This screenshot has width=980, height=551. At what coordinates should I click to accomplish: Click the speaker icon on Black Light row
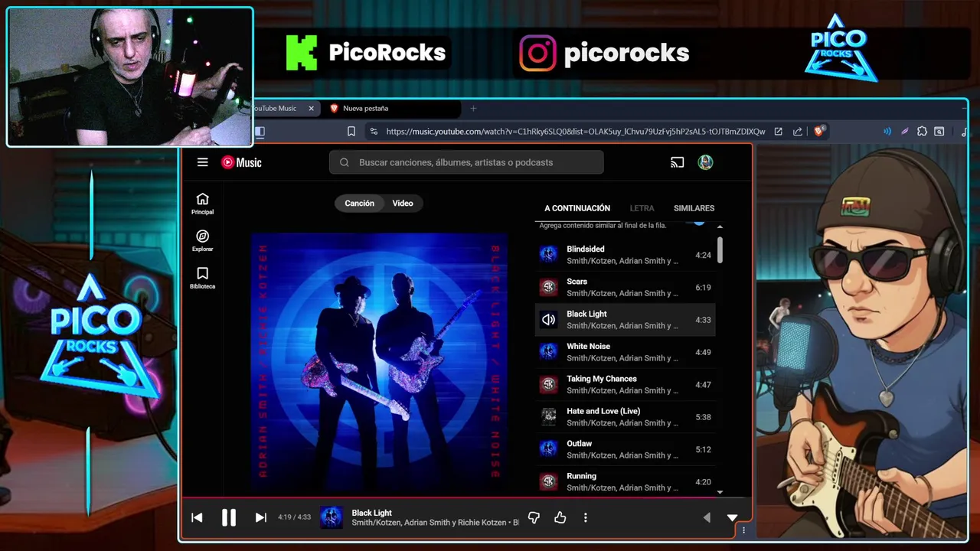(x=548, y=320)
